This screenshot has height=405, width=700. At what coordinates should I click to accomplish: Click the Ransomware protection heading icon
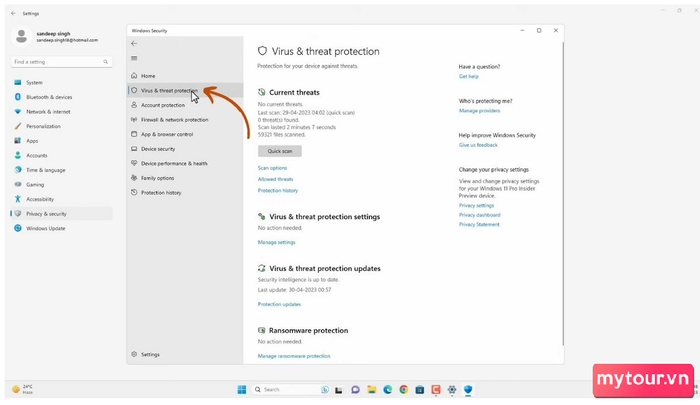pos(262,330)
